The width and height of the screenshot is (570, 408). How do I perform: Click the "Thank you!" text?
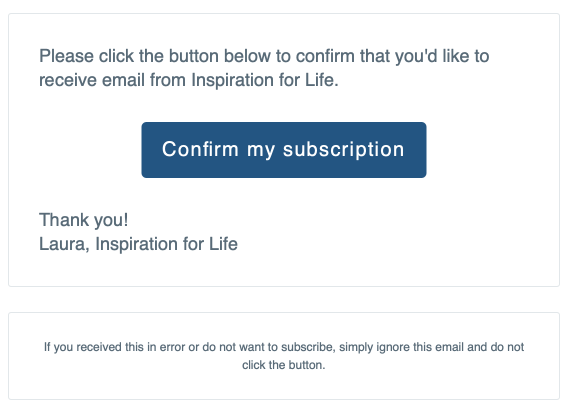84,220
